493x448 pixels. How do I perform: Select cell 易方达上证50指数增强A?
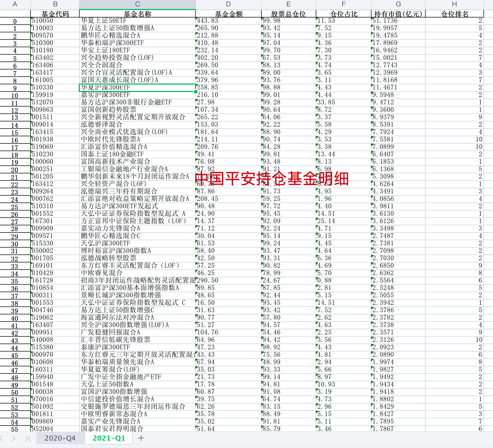click(x=137, y=28)
